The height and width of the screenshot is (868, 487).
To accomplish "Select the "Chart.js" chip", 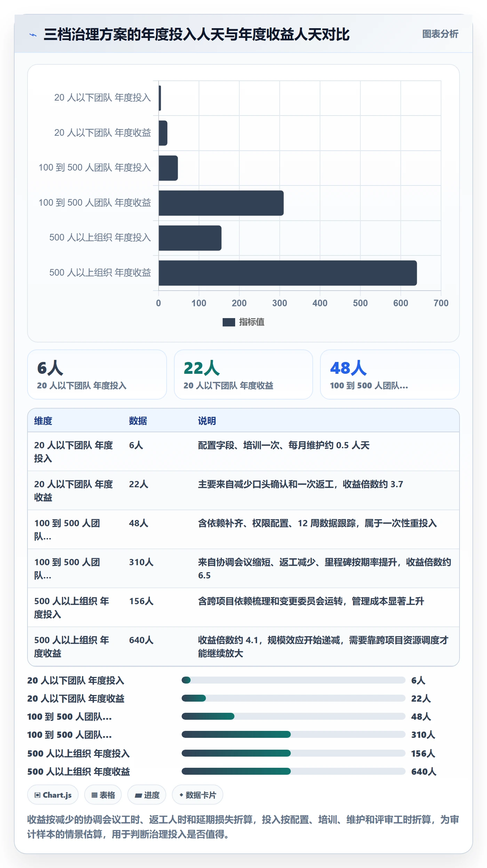I will click(x=53, y=795).
